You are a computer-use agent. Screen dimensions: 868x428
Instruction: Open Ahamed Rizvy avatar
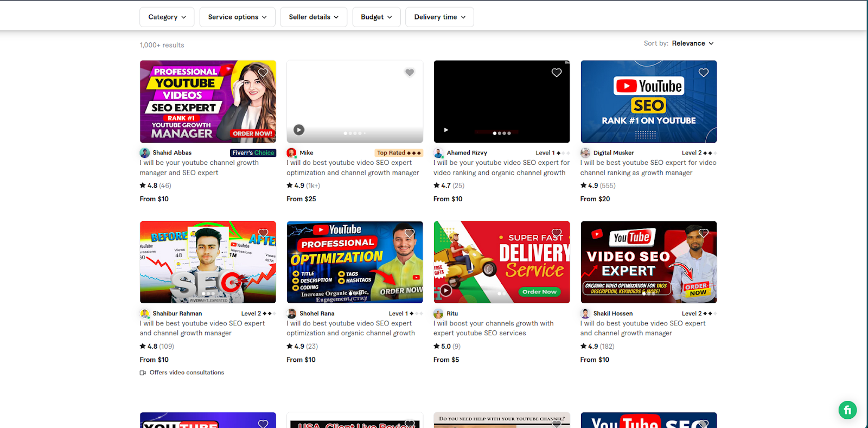(x=438, y=153)
